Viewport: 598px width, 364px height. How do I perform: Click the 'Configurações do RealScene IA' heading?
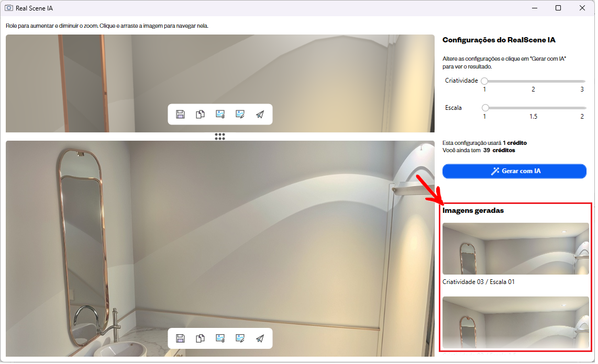(x=499, y=40)
